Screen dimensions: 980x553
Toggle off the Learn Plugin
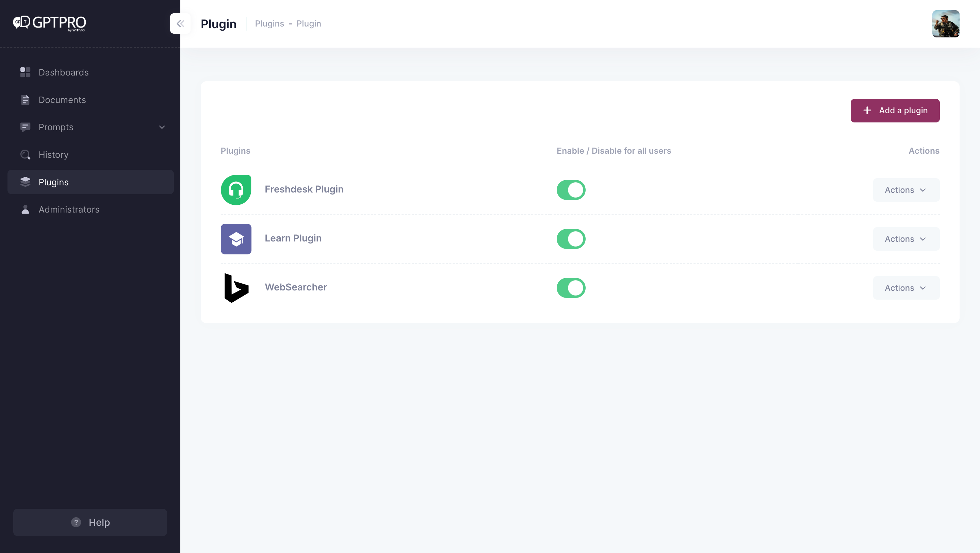pos(571,239)
